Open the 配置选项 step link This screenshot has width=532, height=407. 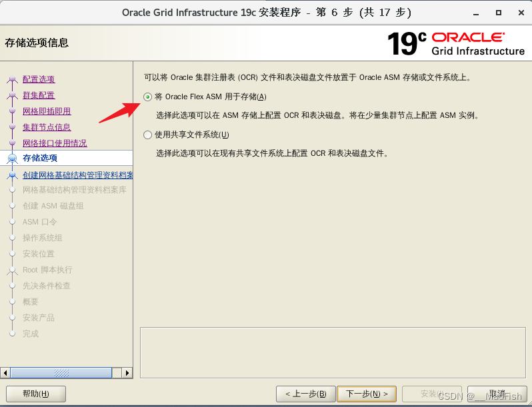point(39,79)
